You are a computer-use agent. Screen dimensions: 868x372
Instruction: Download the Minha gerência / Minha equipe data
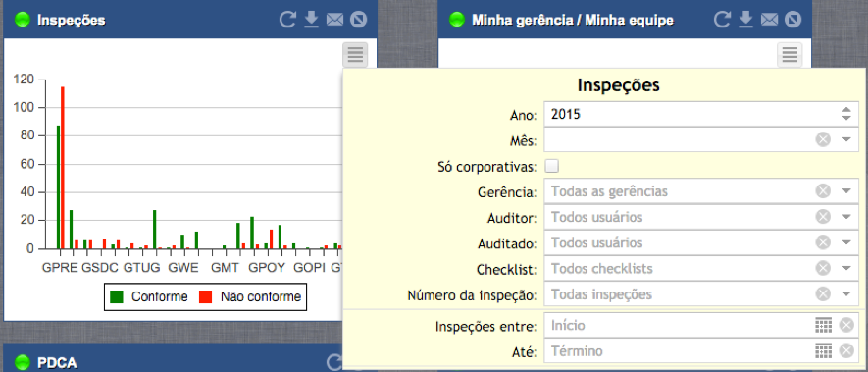(x=746, y=20)
